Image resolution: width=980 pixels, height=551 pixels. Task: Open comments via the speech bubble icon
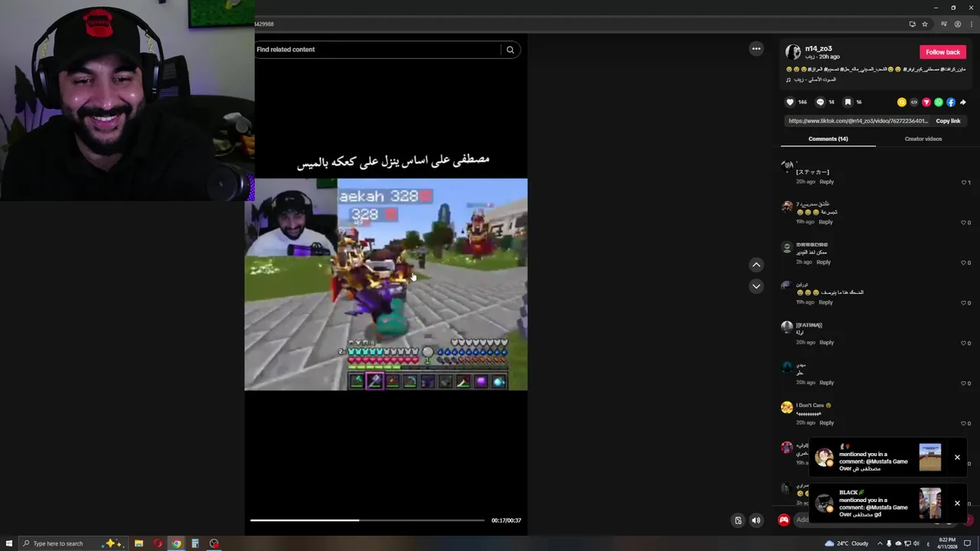[x=820, y=102]
